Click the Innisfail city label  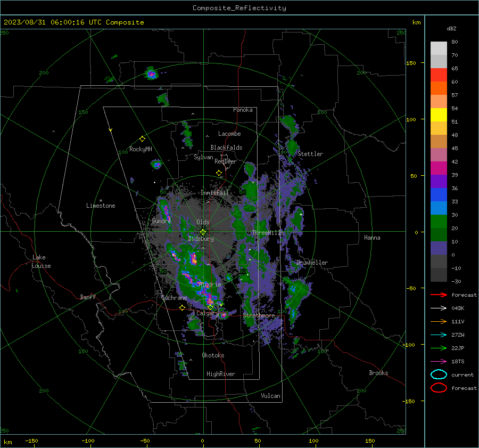[214, 193]
